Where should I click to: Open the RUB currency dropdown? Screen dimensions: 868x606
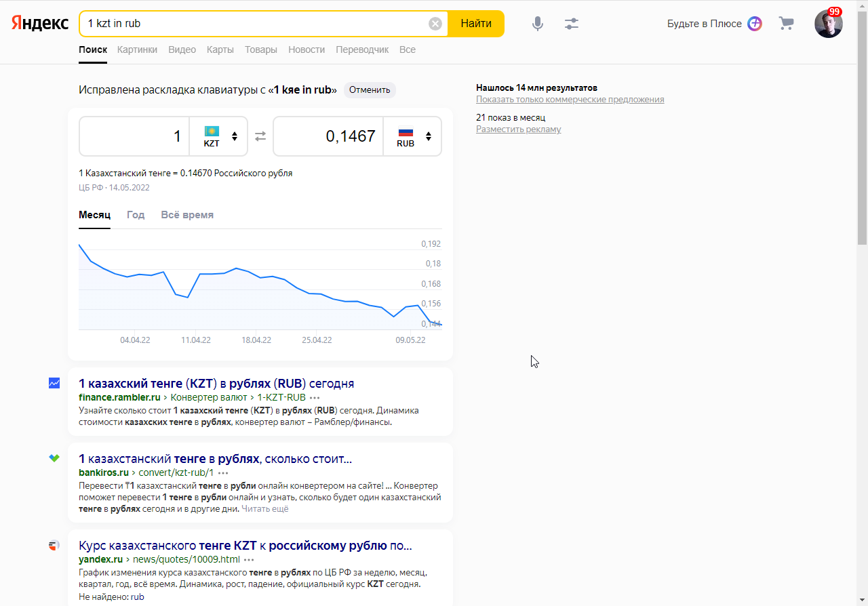(412, 136)
